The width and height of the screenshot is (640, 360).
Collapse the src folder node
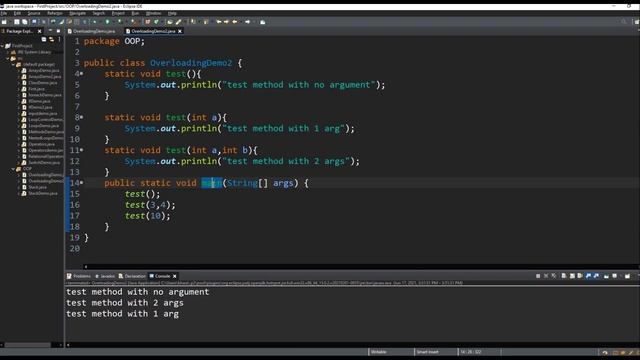(8, 58)
